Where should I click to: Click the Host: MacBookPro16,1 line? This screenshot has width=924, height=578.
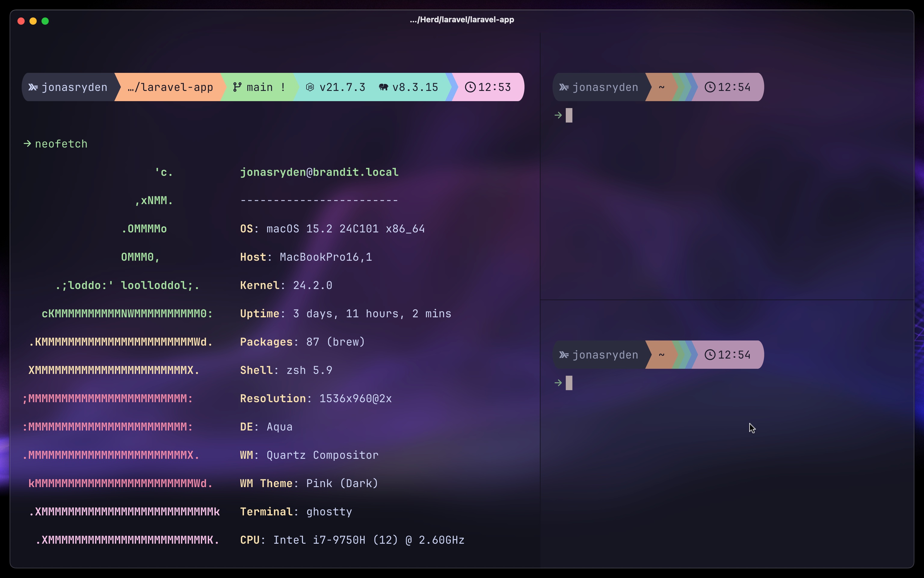click(306, 257)
